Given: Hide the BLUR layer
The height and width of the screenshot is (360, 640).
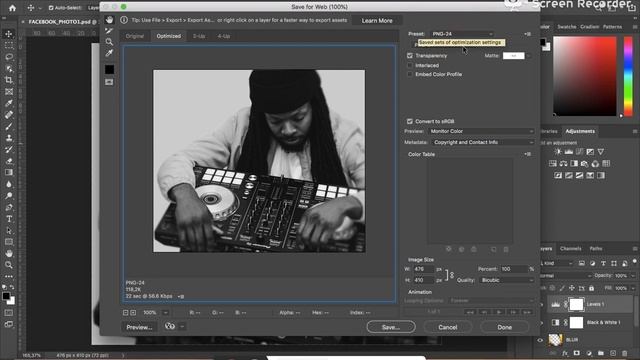Looking at the screenshot, I should tap(540, 340).
